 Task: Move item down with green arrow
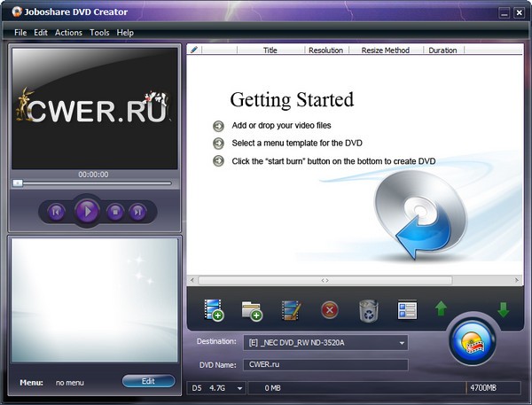503,309
